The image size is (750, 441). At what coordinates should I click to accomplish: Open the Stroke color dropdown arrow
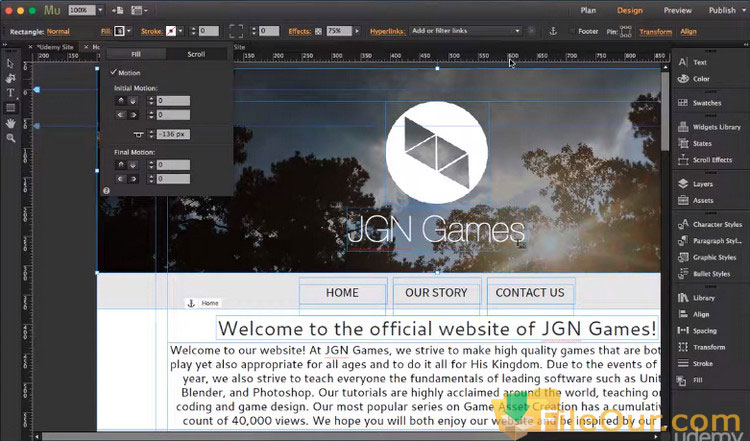(x=180, y=31)
